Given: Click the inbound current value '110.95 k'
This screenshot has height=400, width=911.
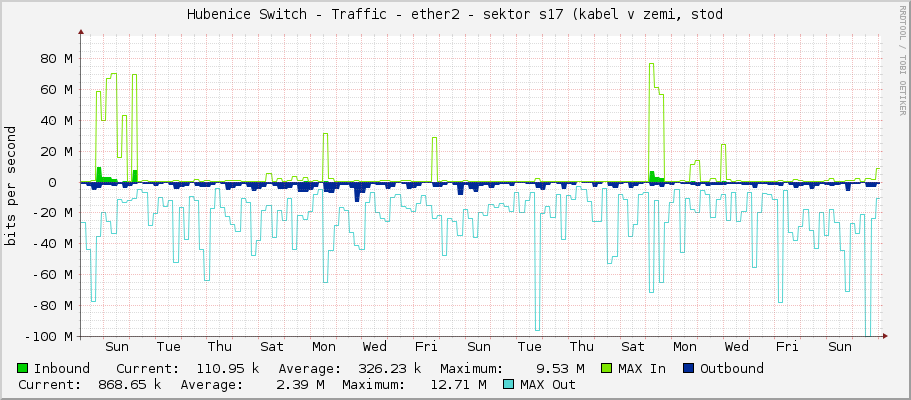Looking at the screenshot, I should coord(228,369).
